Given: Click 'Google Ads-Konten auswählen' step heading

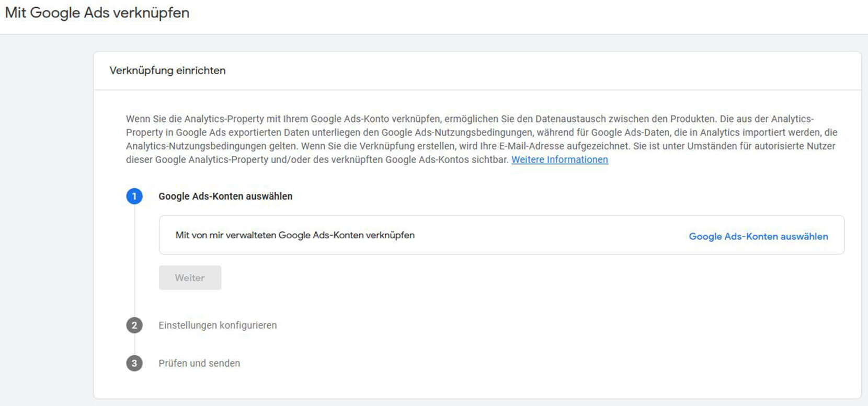Looking at the screenshot, I should pyautogui.click(x=225, y=196).
